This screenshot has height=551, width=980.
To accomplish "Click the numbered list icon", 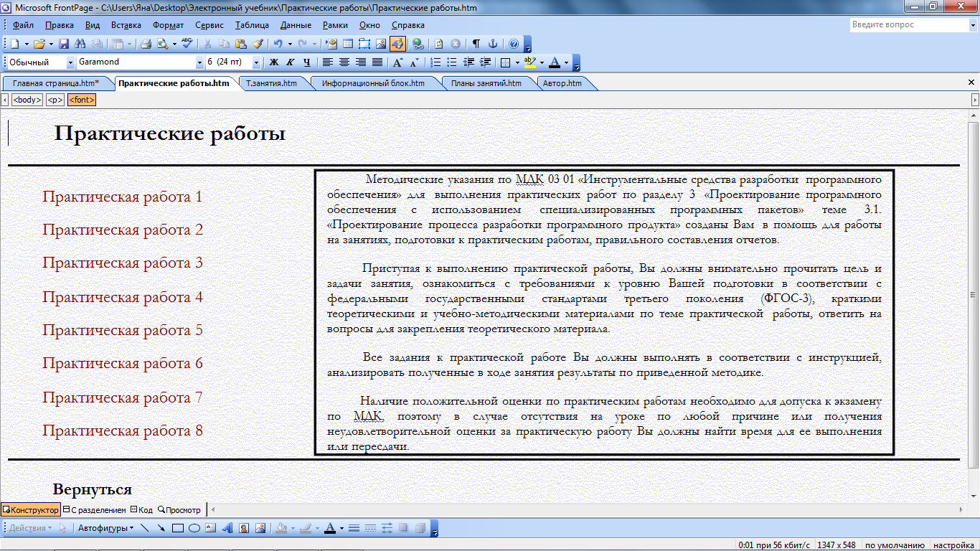I will pyautogui.click(x=435, y=62).
